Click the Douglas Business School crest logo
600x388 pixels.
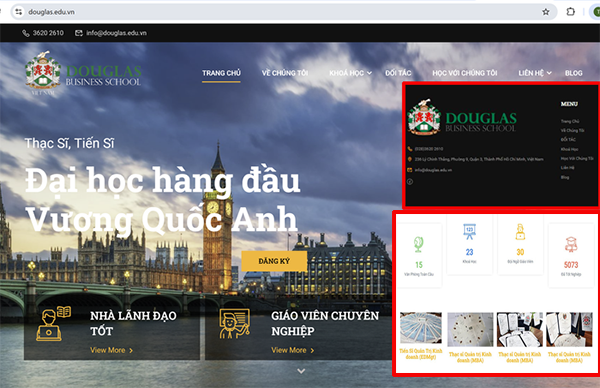(43, 73)
